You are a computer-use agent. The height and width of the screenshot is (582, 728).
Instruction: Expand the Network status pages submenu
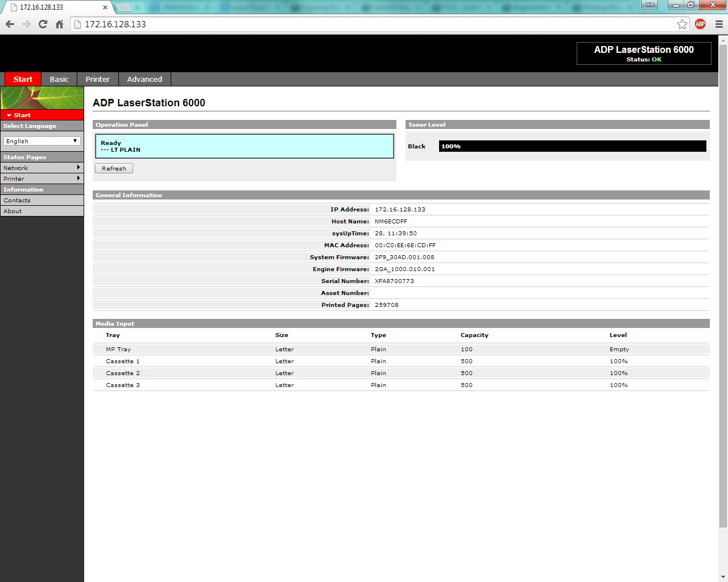coord(42,168)
